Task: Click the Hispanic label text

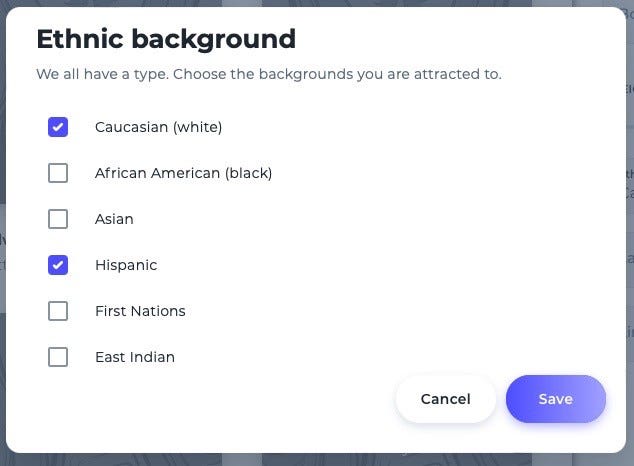Action: [x=126, y=265]
